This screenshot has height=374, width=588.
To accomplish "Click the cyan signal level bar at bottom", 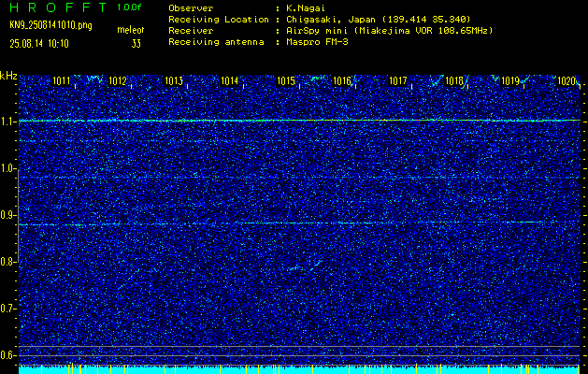I will [299, 370].
